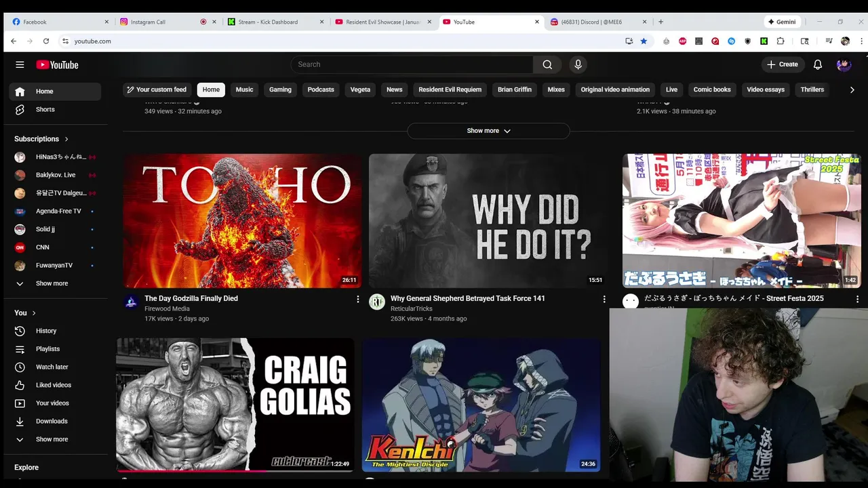Select the Music chip

pyautogui.click(x=244, y=89)
